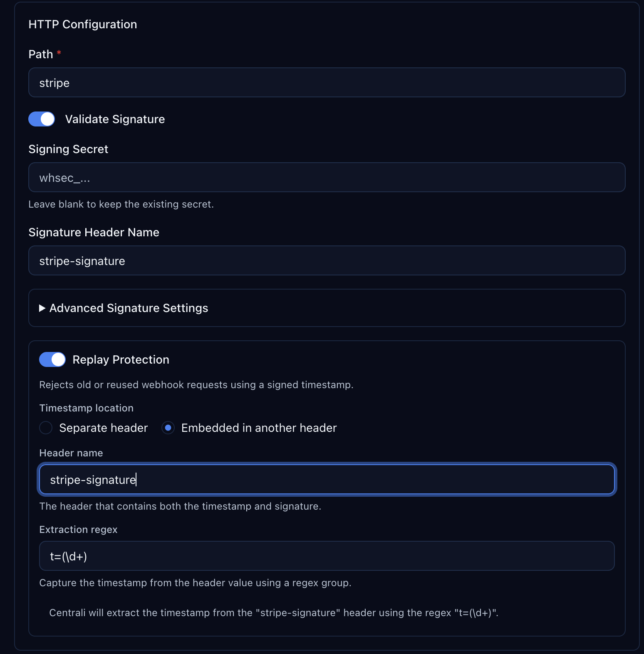Click the "Timestamp location" group label
This screenshot has height=654, width=644.
(86, 408)
